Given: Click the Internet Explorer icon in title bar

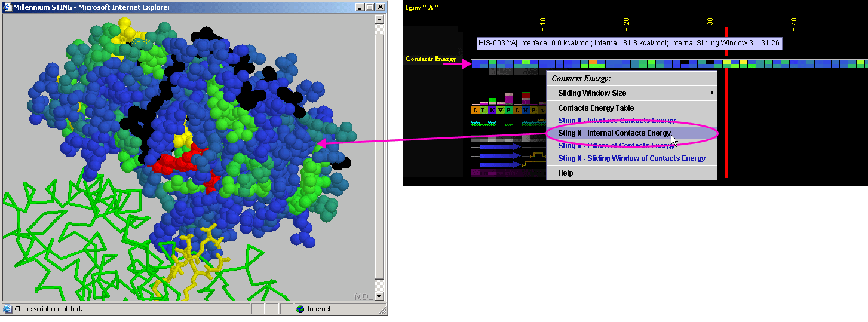Looking at the screenshot, I should [7, 7].
